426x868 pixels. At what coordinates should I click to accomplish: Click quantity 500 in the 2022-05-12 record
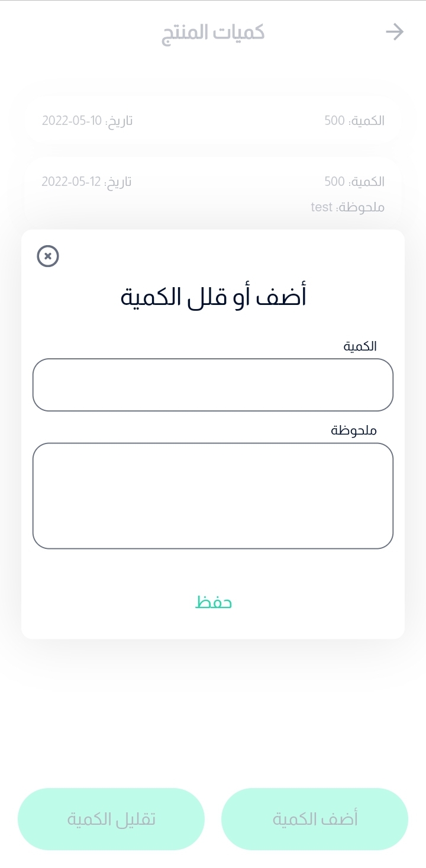click(335, 181)
